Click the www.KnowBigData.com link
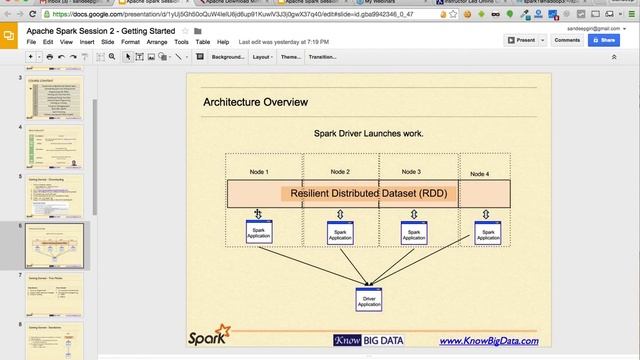The image size is (640, 360). (x=489, y=341)
